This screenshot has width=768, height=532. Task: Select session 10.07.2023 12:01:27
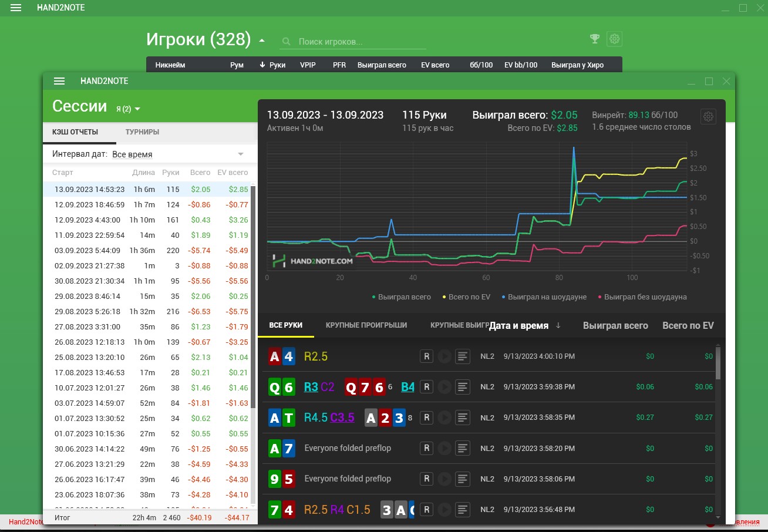pos(146,388)
